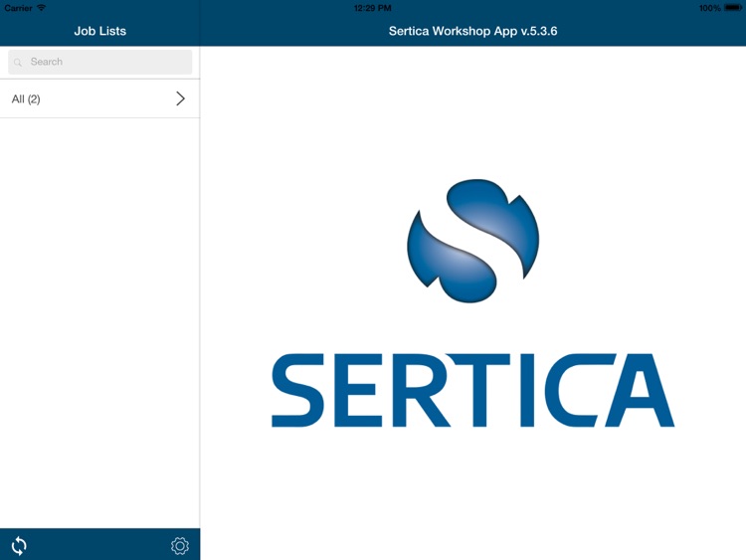
Task: Click the Sertica swirl logo
Action: pos(472,241)
